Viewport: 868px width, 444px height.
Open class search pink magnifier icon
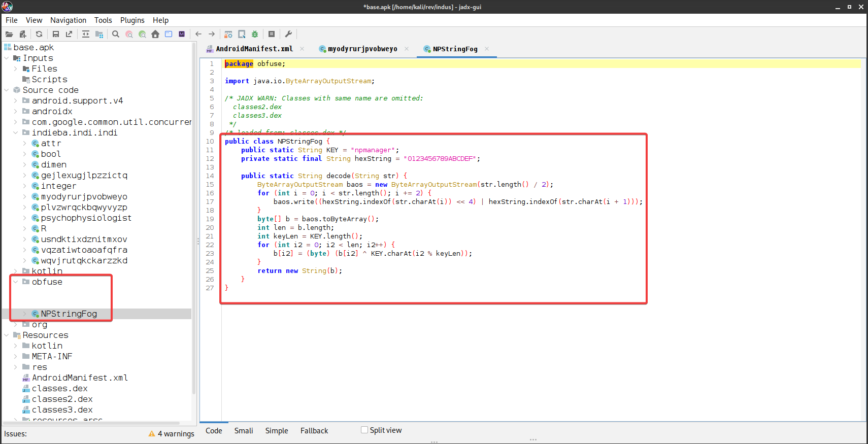tap(129, 34)
